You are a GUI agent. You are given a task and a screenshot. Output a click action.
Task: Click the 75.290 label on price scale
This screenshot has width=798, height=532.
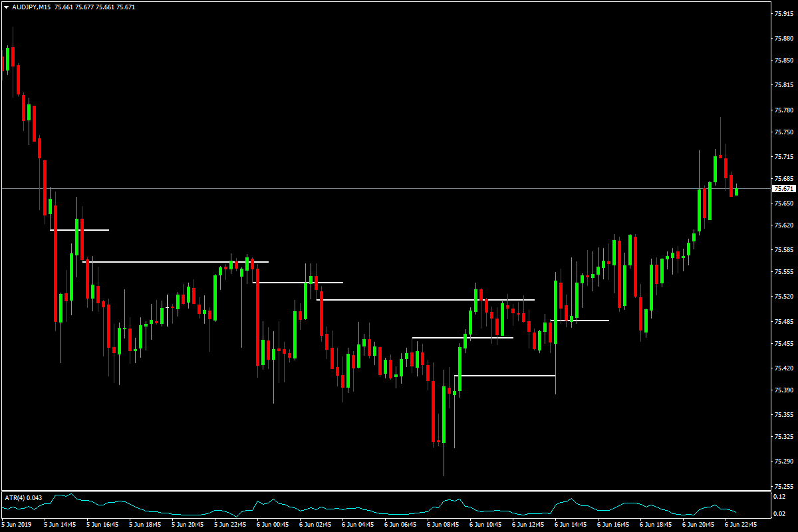click(783, 462)
